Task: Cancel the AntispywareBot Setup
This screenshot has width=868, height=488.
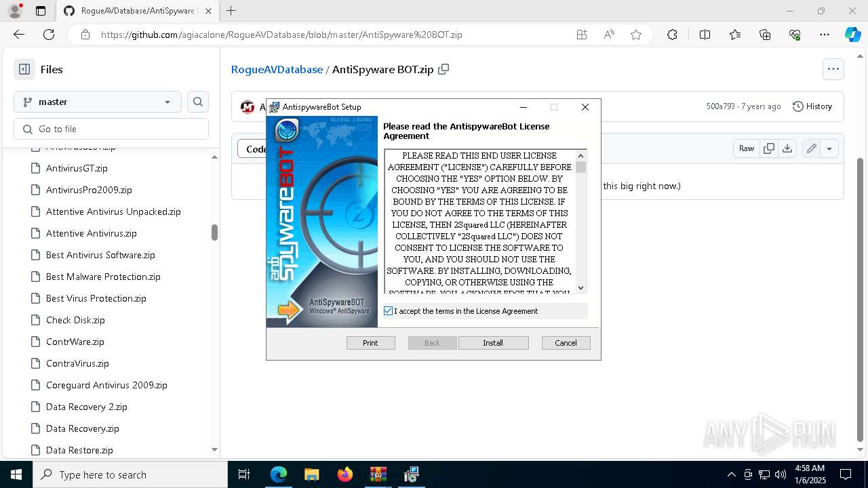Action: (566, 343)
